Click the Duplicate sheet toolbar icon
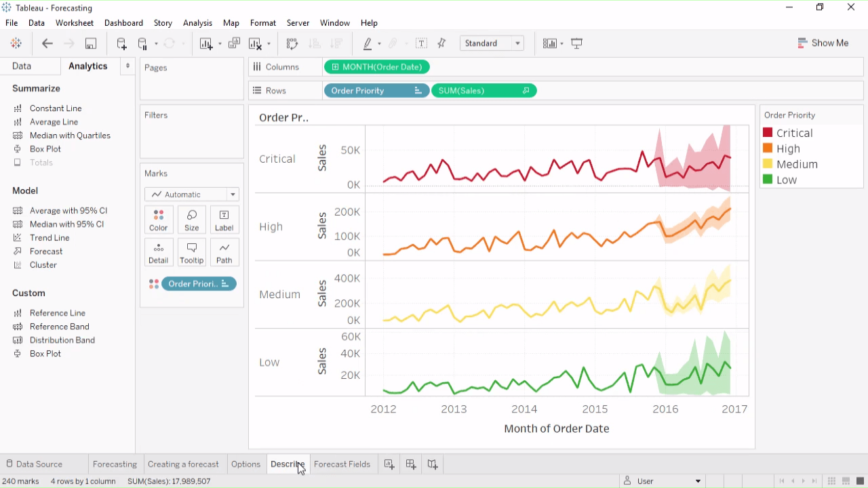The width and height of the screenshot is (868, 488). (234, 43)
